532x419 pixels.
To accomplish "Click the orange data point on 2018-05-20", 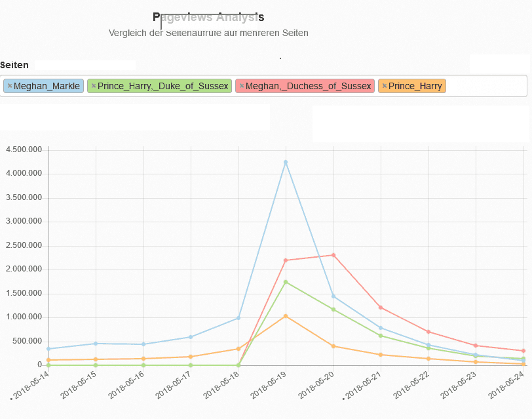I will pyautogui.click(x=333, y=346).
